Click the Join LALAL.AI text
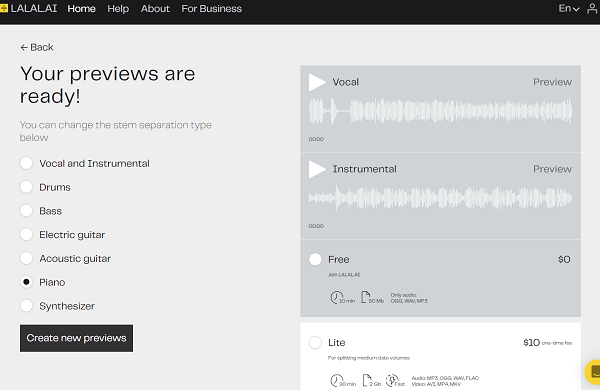 coord(344,275)
